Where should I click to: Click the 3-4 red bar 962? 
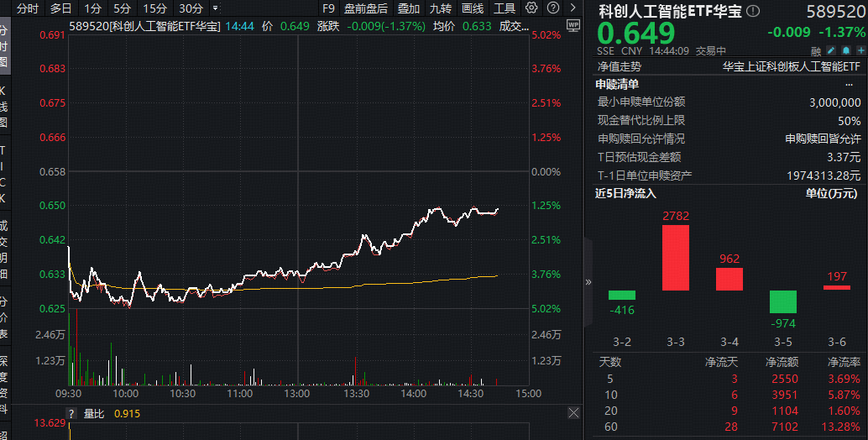coord(729,279)
